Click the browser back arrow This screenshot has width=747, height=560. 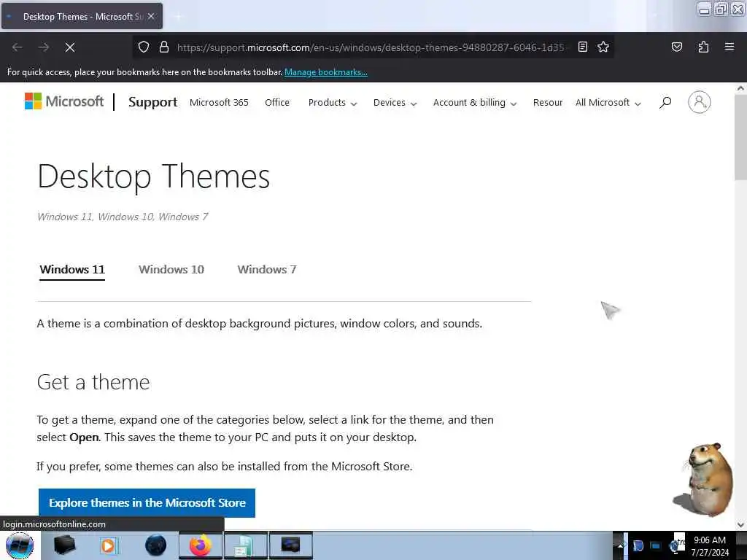[18, 47]
